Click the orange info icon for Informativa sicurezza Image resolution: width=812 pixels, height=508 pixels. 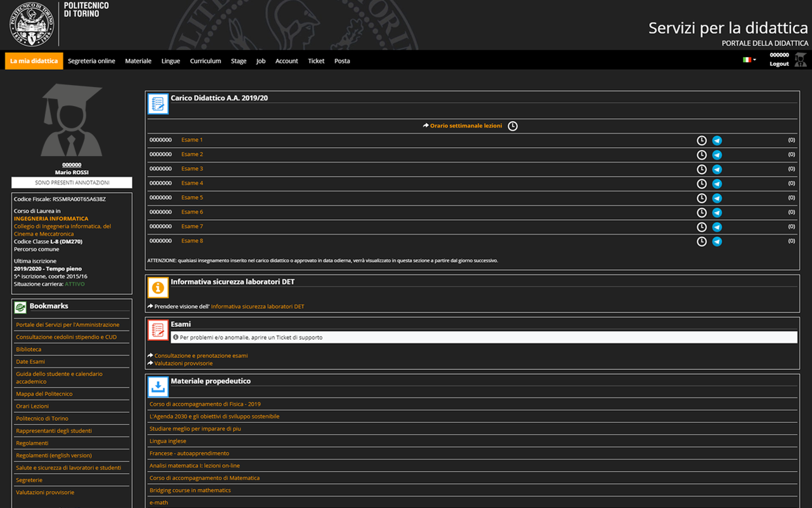[158, 288]
